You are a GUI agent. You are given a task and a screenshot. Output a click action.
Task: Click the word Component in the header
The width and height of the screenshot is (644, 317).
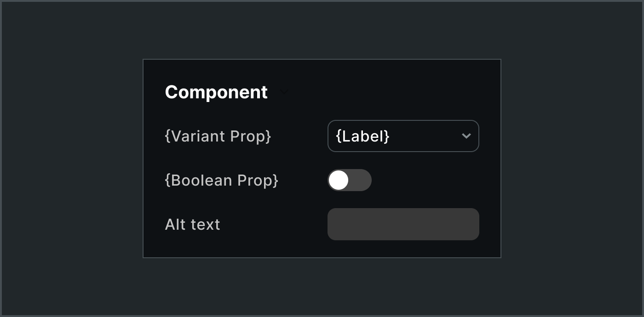click(216, 92)
